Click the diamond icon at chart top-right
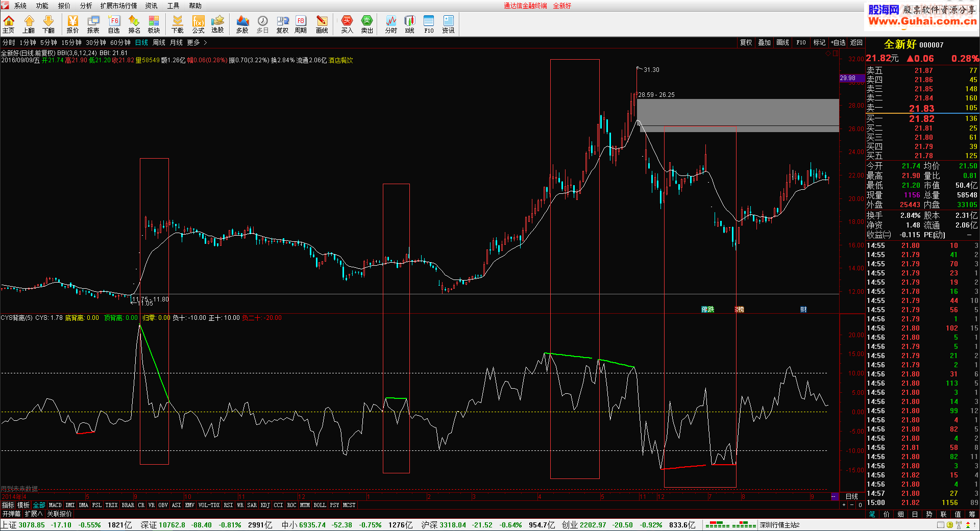Screen dimensions: 980x531 point(828,53)
